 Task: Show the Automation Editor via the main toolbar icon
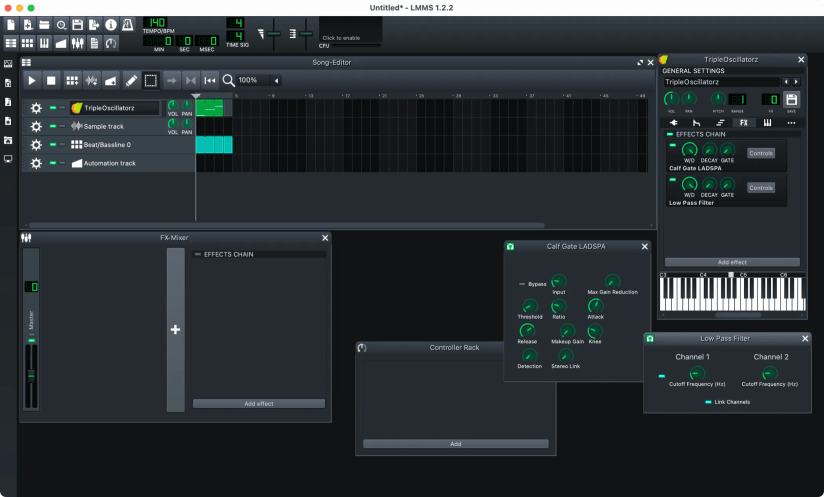[61, 43]
